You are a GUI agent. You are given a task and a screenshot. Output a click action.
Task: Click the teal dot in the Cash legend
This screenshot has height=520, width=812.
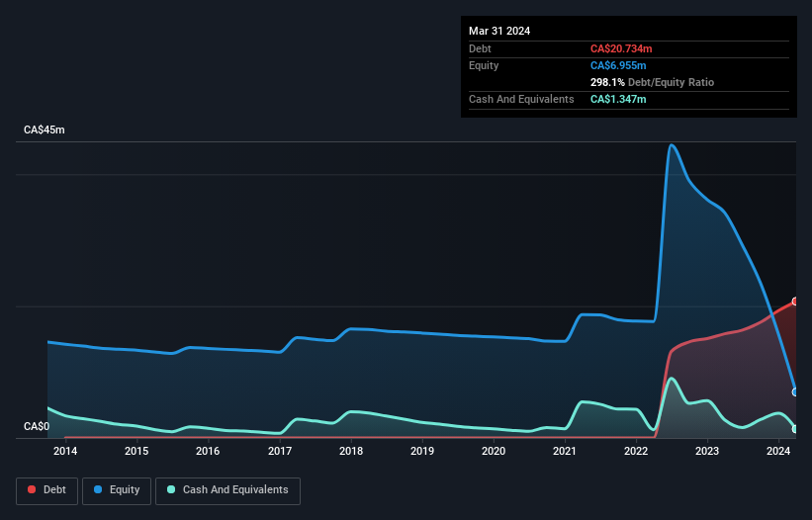click(x=171, y=489)
